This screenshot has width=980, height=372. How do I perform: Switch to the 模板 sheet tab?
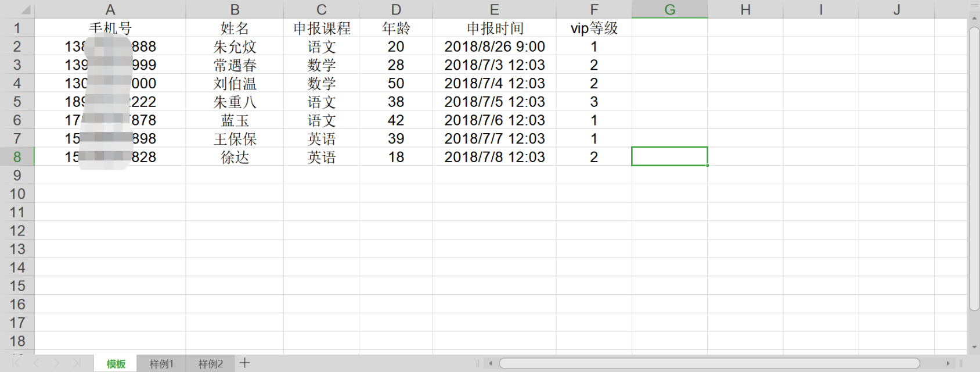point(116,364)
